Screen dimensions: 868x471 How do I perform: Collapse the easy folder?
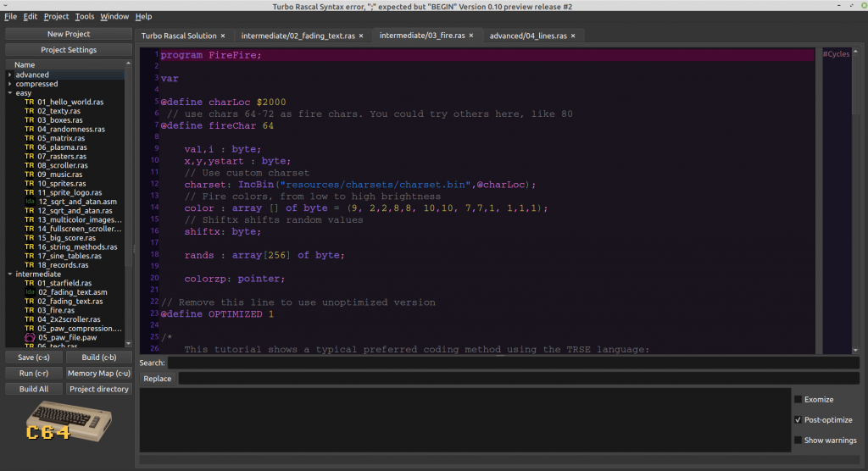tap(10, 93)
